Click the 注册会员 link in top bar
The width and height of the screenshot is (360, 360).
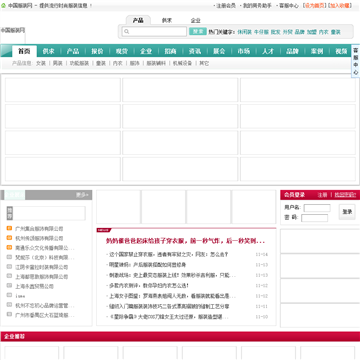pyautogui.click(x=226, y=6)
